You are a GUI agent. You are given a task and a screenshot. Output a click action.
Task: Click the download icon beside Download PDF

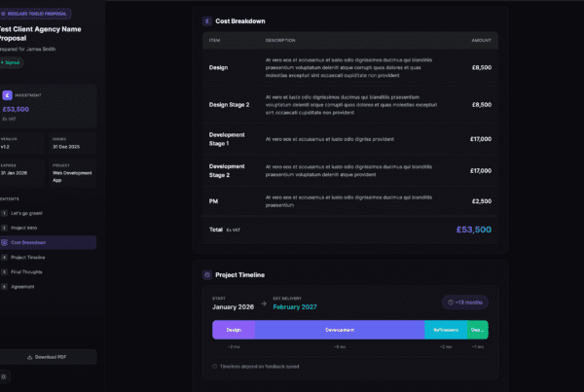coord(29,357)
